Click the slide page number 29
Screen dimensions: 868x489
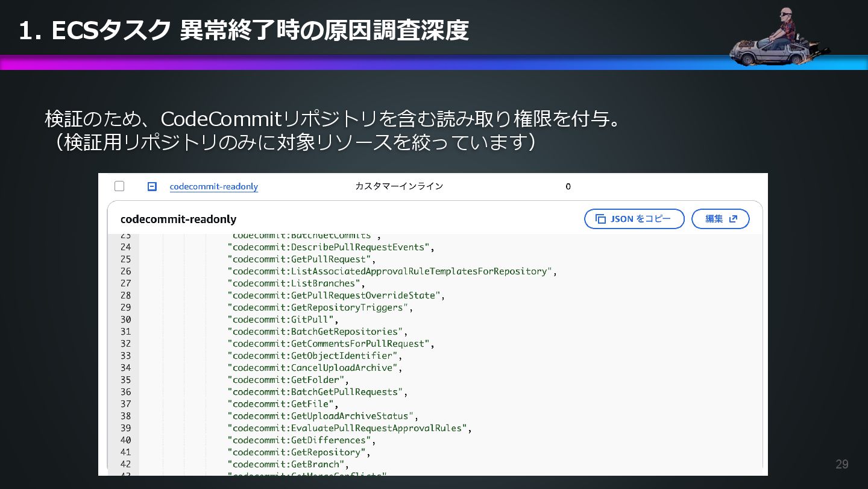841,464
